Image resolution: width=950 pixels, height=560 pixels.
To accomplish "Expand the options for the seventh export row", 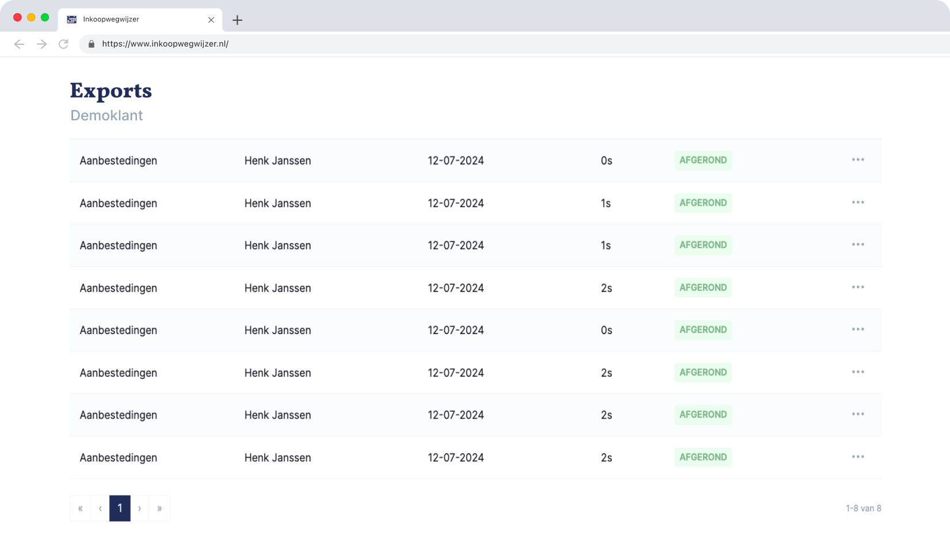I will click(x=857, y=415).
